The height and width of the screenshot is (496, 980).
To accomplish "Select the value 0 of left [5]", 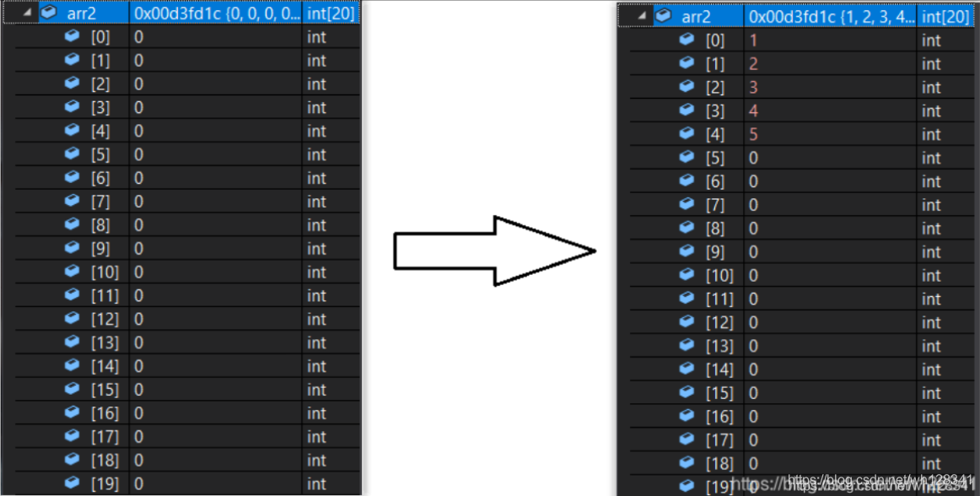I will [x=139, y=154].
